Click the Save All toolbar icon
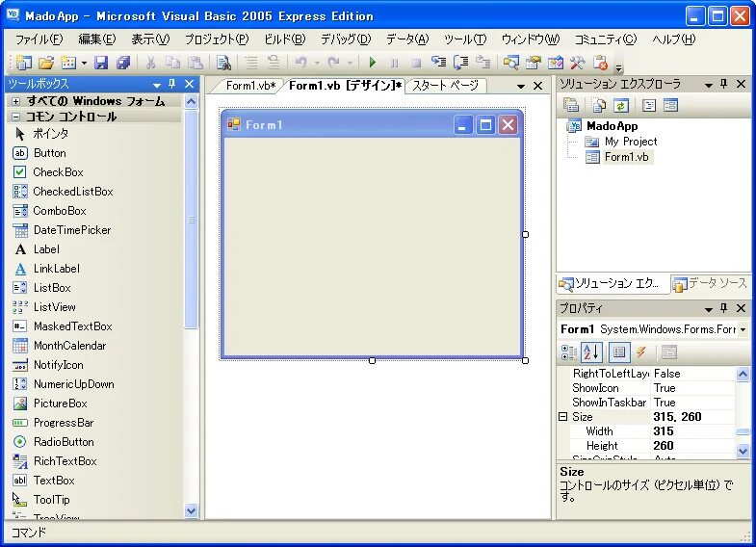 pos(123,63)
